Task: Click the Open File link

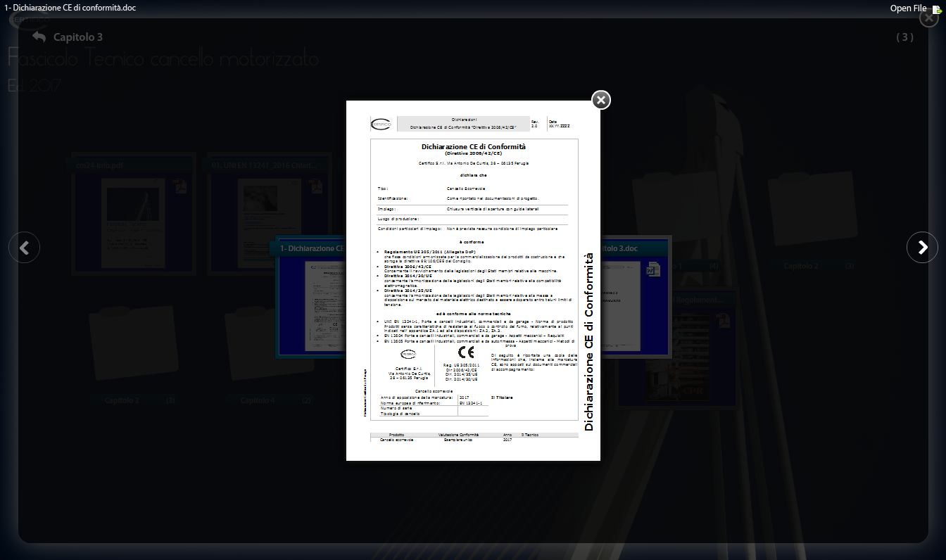Action: coord(908,8)
